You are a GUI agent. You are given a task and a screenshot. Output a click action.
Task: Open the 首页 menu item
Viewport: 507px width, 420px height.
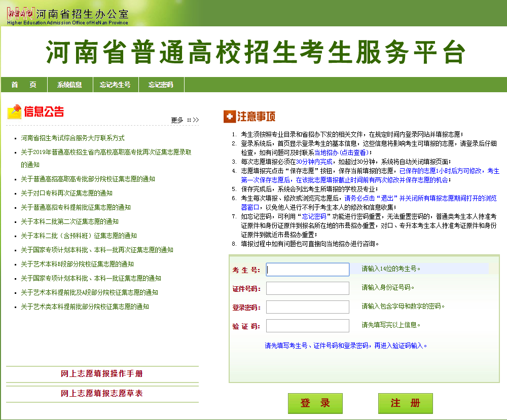click(x=24, y=85)
